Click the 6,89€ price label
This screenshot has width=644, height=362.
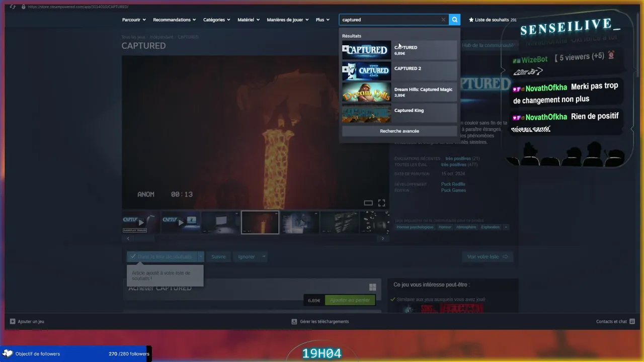click(314, 300)
